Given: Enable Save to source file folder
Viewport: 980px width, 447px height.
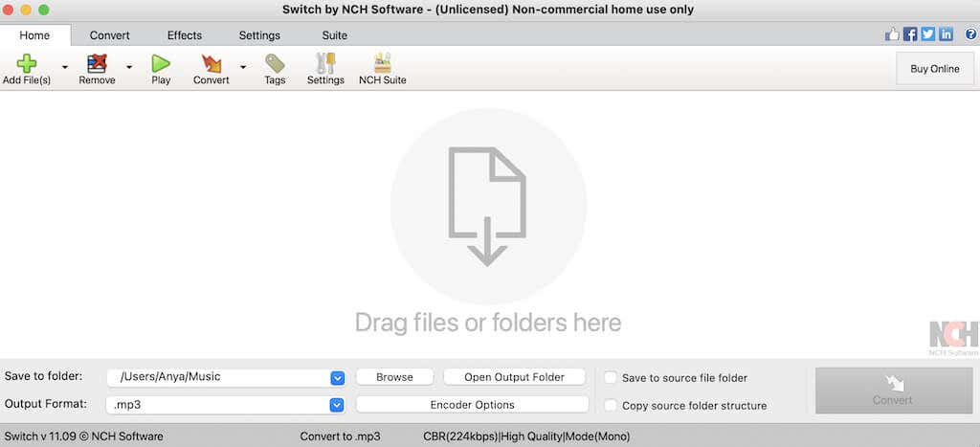Looking at the screenshot, I should 611,378.
